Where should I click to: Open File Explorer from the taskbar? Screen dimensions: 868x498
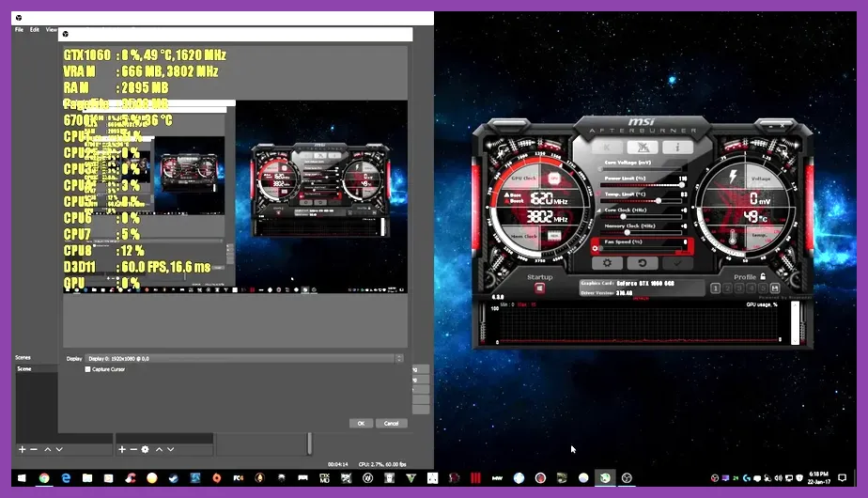coord(87,477)
